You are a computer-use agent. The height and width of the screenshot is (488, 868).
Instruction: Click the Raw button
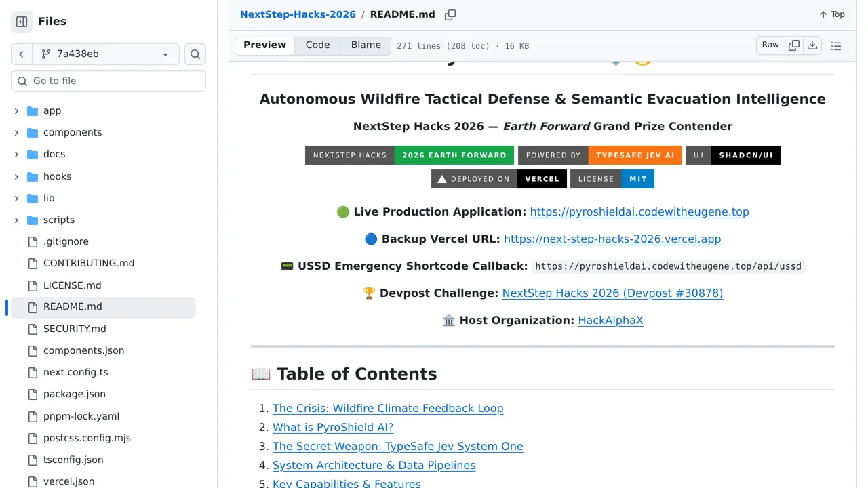click(770, 45)
